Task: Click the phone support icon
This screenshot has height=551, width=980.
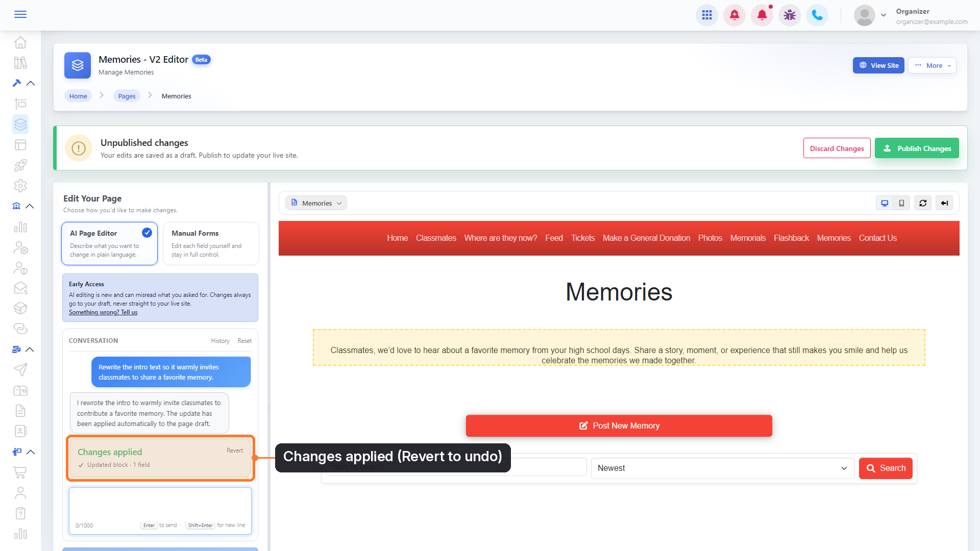Action: 817,15
